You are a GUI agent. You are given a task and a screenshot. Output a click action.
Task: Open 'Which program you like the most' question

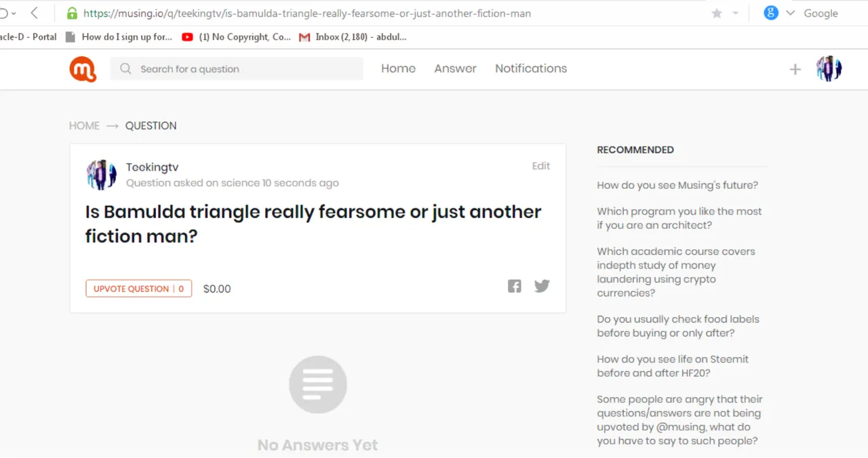pyautogui.click(x=679, y=218)
